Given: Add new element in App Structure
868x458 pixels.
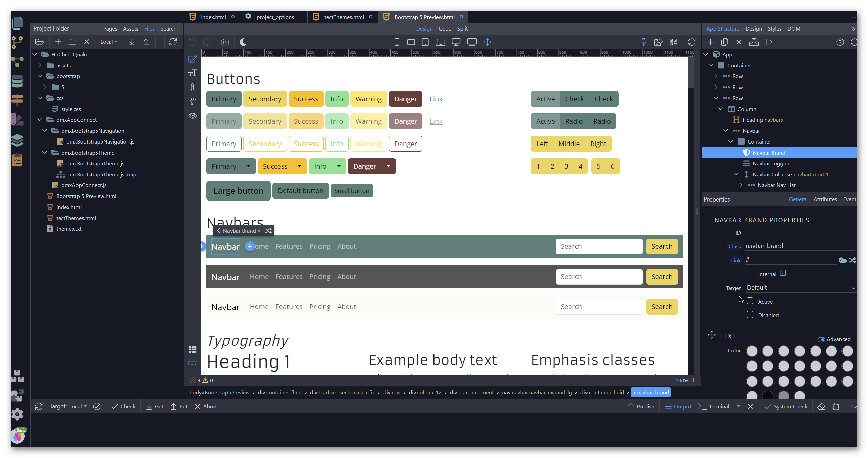Looking at the screenshot, I should pyautogui.click(x=710, y=42).
